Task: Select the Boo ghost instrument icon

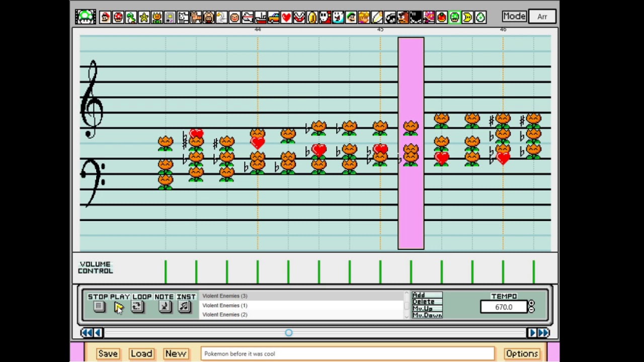Action: (x=338, y=17)
